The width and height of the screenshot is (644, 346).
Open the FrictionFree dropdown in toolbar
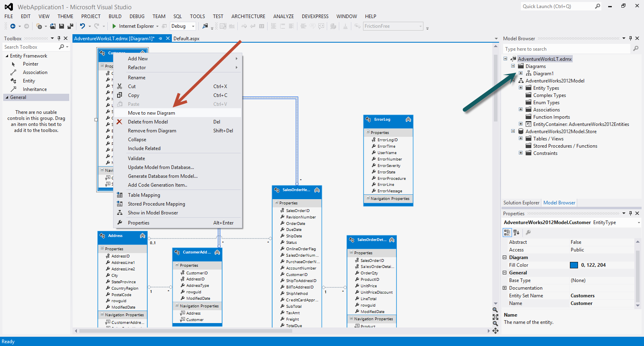coord(421,26)
